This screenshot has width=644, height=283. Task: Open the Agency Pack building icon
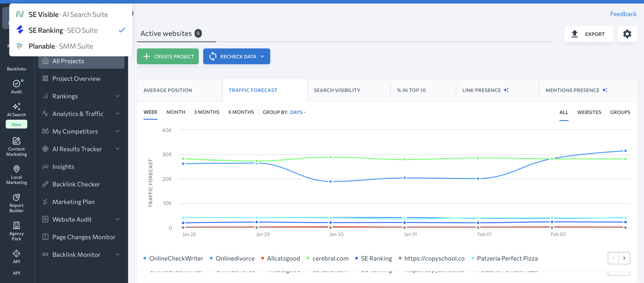coord(16,225)
